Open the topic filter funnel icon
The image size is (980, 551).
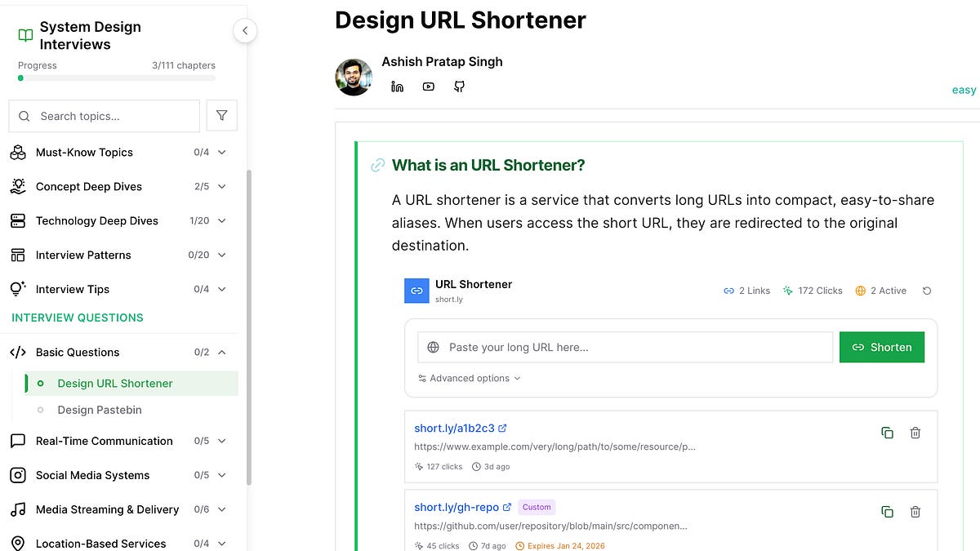point(222,116)
